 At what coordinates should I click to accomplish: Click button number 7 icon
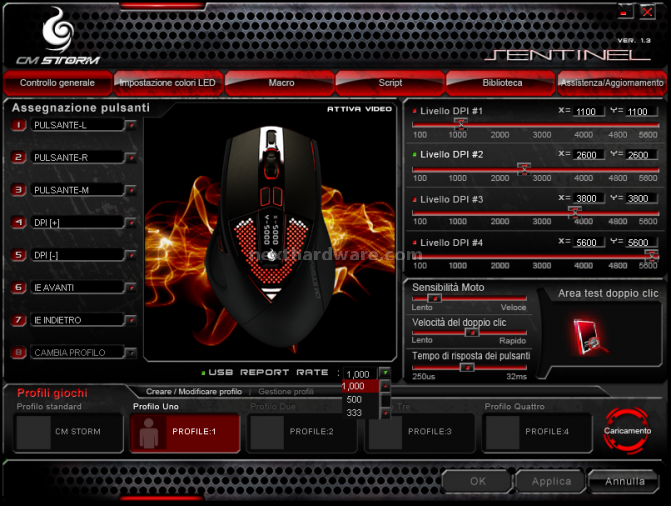pyautogui.click(x=18, y=320)
